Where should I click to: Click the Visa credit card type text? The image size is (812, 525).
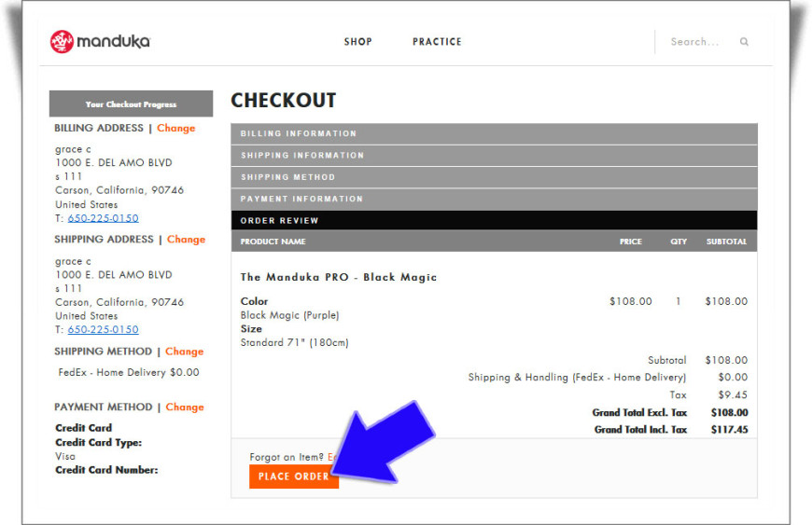click(65, 456)
